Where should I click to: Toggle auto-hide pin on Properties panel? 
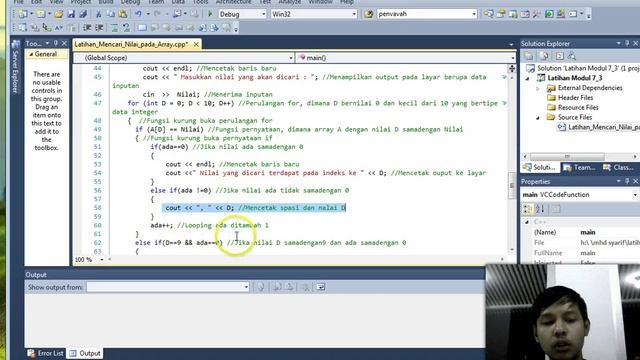pos(627,181)
